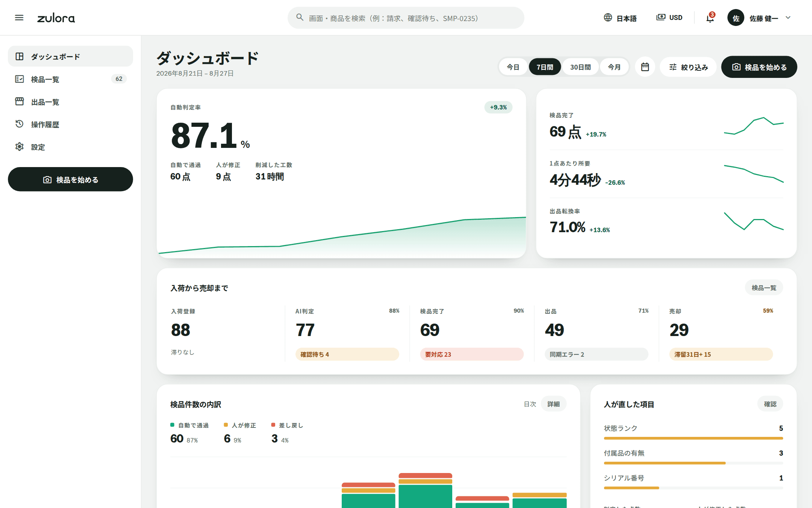812x508 pixels.
Task: Click the search magnifier icon
Action: [300, 17]
